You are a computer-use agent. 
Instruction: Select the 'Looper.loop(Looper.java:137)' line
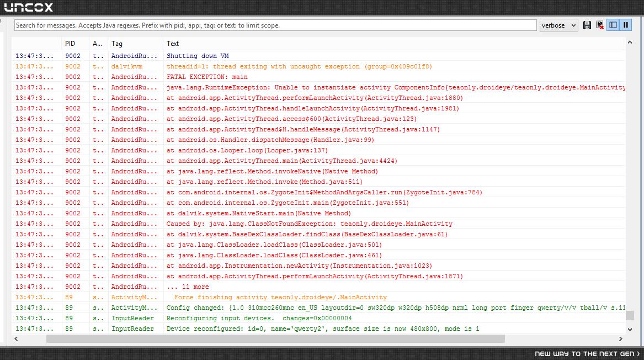[318, 150]
